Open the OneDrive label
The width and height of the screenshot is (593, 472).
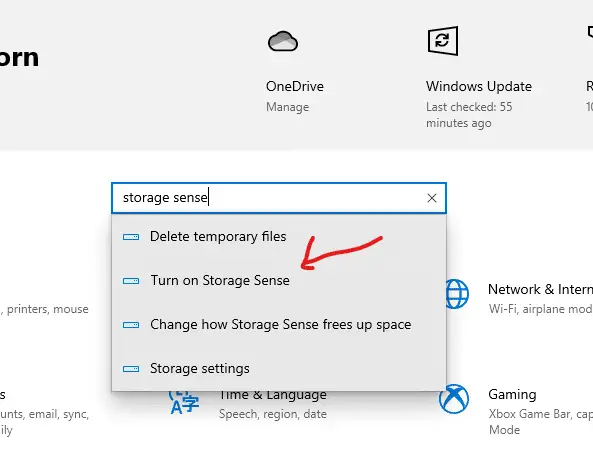pyautogui.click(x=295, y=87)
